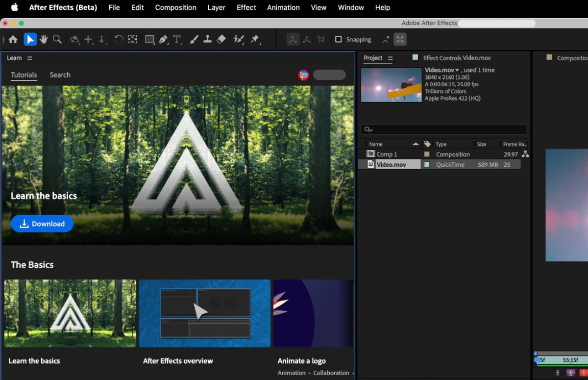The width and height of the screenshot is (588, 380).
Task: Click the blue Download button
Action: click(42, 224)
